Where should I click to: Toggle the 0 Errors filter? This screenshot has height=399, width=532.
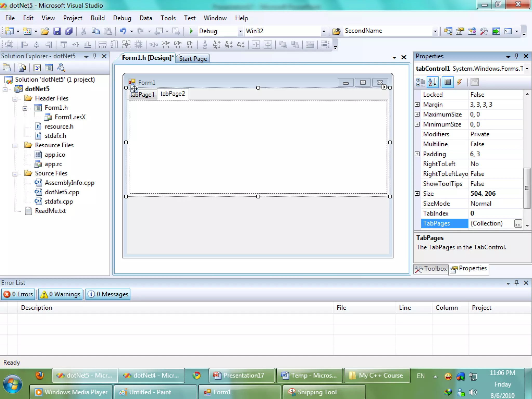coord(18,294)
